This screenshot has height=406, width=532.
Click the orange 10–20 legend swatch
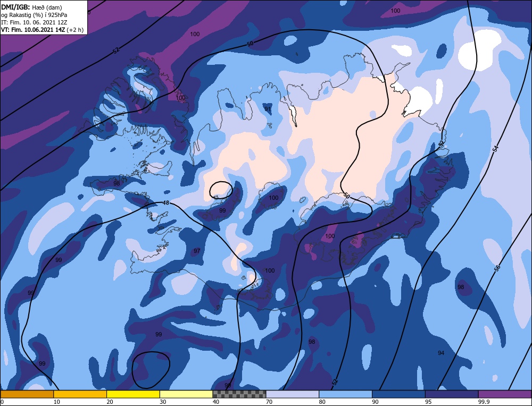click(x=80, y=394)
